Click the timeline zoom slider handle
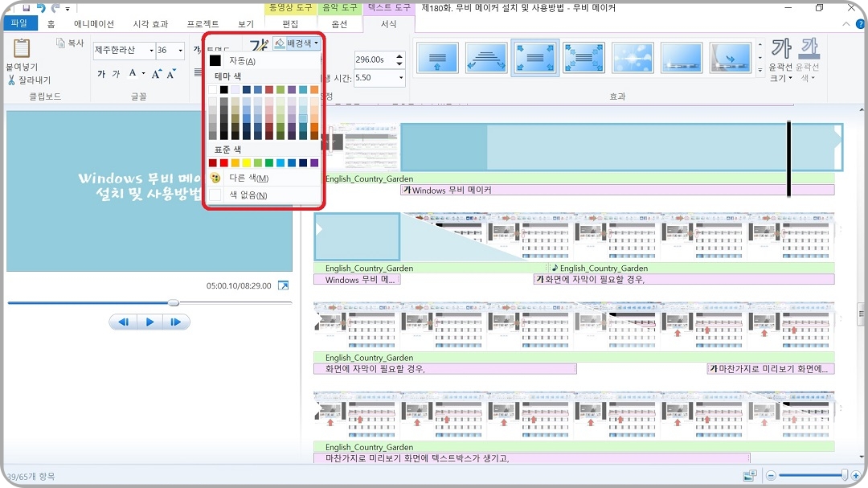Screen dimensions: 868x488 (x=844, y=474)
